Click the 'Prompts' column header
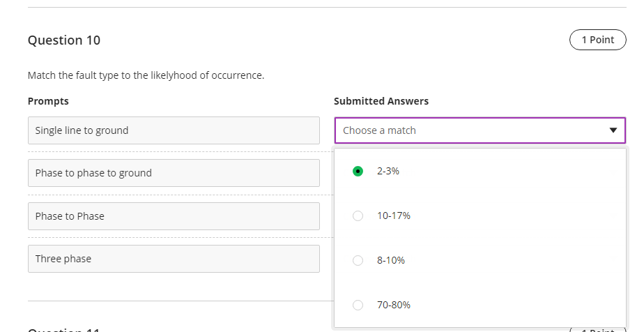 tap(48, 101)
